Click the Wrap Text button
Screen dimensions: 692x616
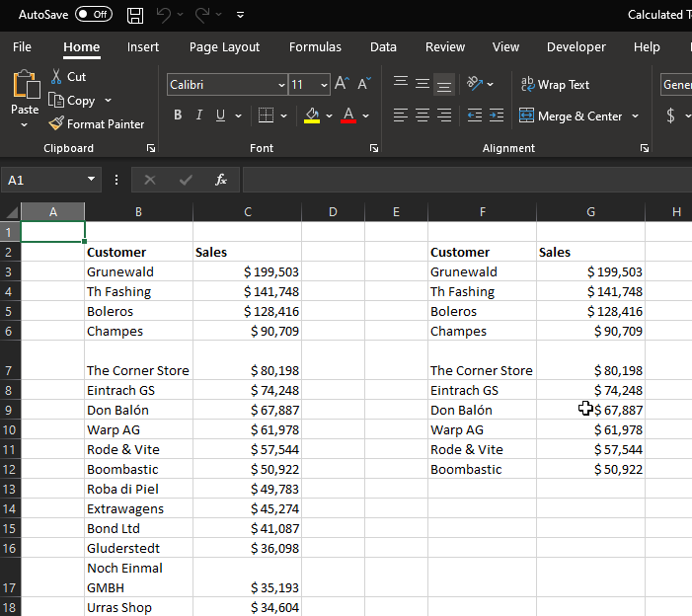tap(555, 85)
